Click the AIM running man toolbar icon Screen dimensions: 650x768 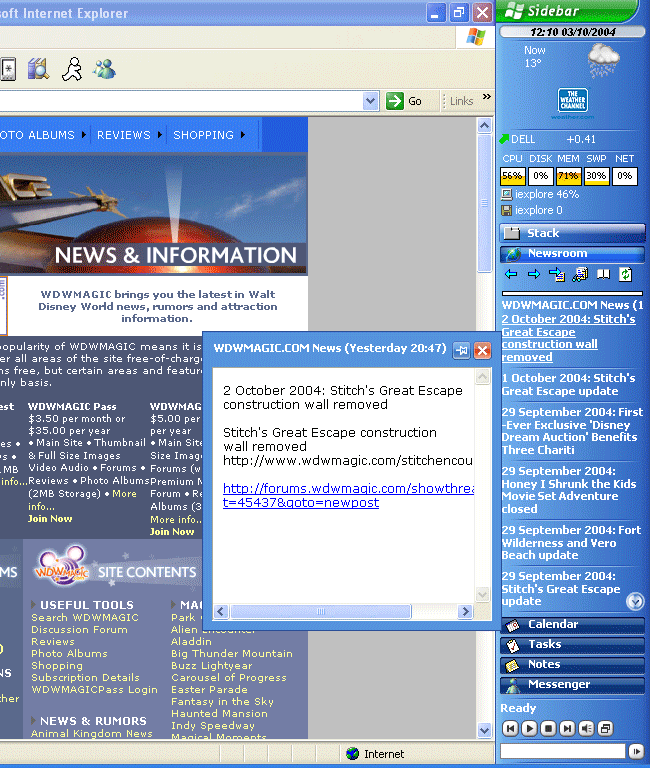(71, 69)
